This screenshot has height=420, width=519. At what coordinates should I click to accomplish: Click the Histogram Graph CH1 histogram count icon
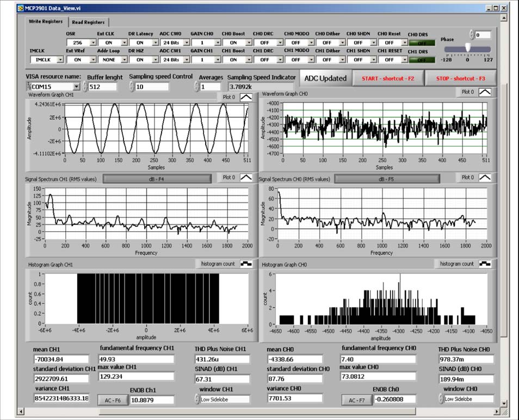(x=246, y=264)
